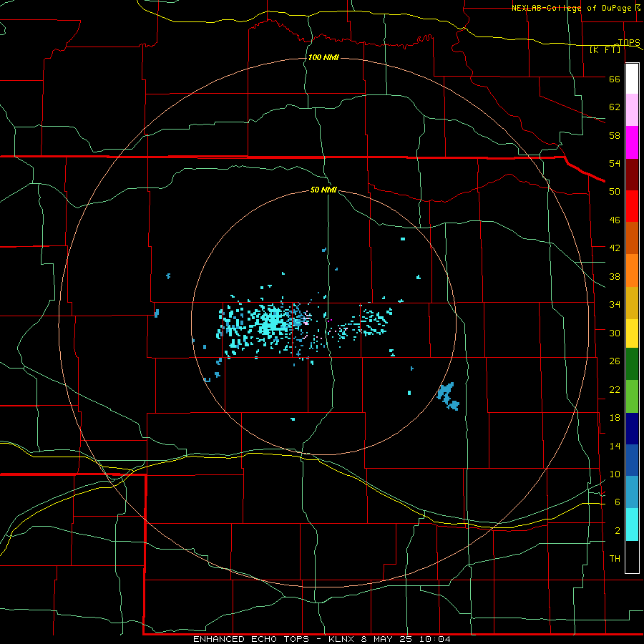Click the gold legend color segment
The image size is (644, 644).
coord(632,303)
